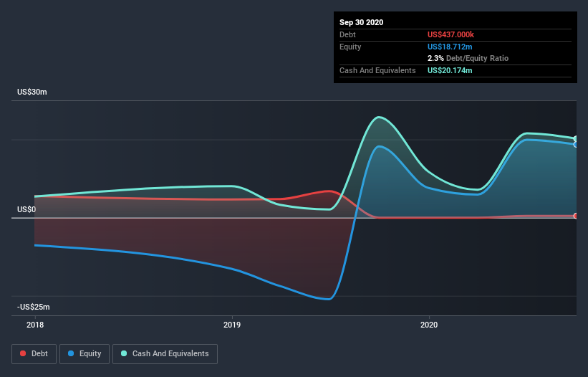Click the Debt row label in tooltip

(347, 34)
